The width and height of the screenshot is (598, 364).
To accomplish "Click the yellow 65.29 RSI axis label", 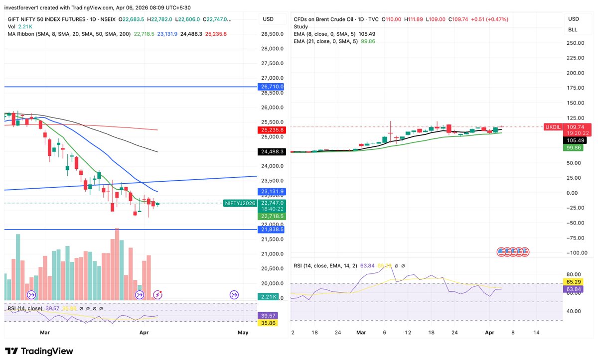I will pos(573,281).
